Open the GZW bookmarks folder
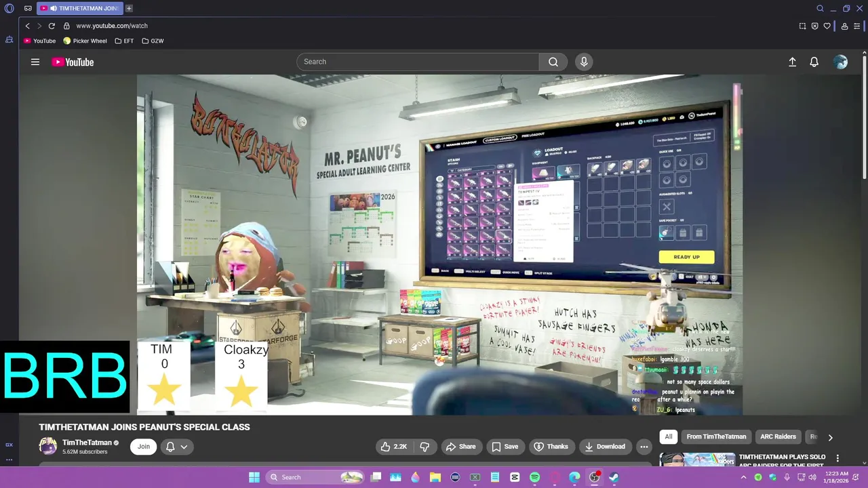Screen dimensions: 868x488 pos(153,41)
